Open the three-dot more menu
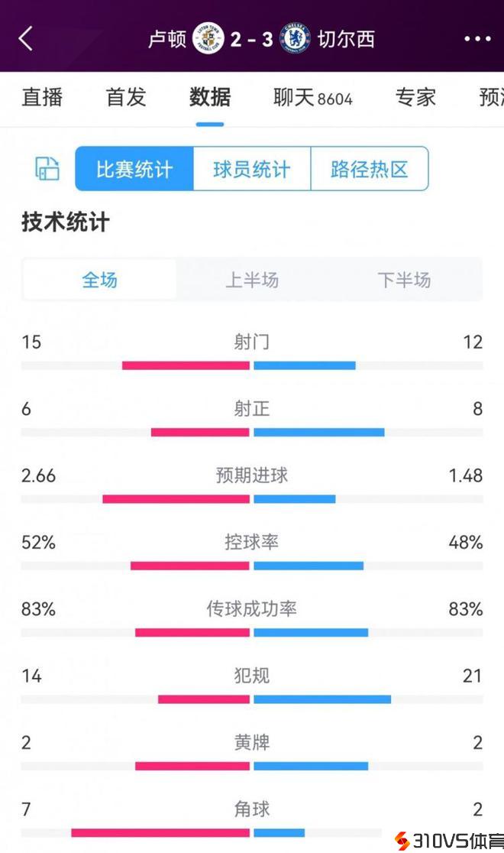 [x=477, y=39]
